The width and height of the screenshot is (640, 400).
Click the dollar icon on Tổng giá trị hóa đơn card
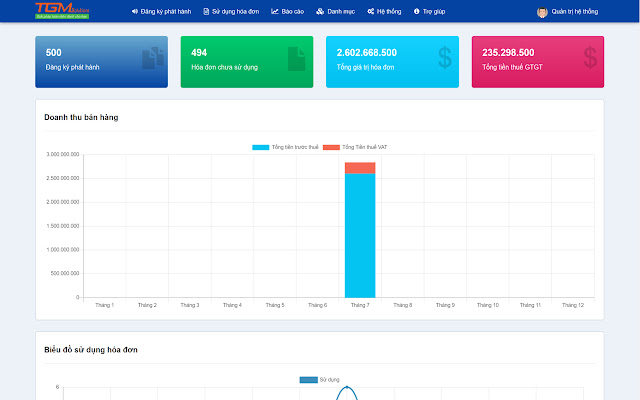click(445, 57)
